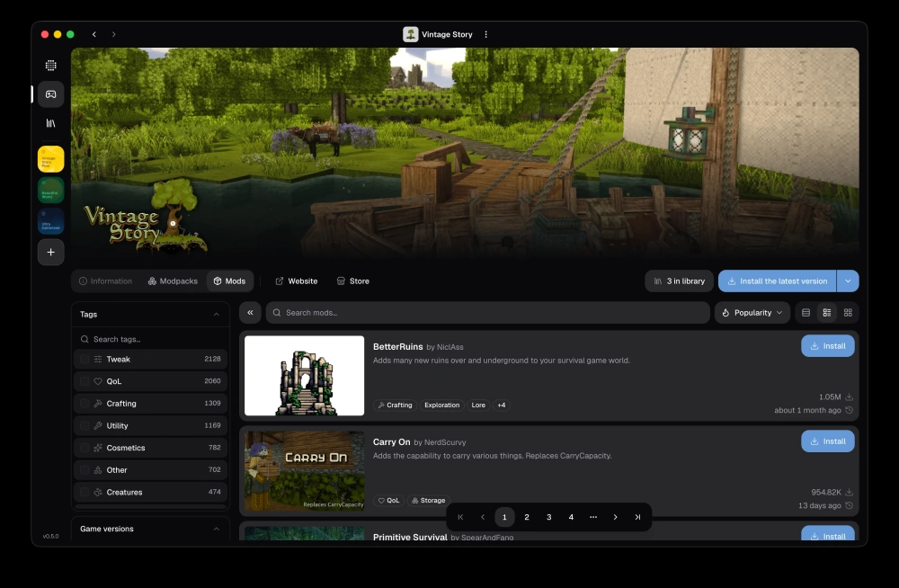Switch to grid card view
The height and width of the screenshot is (588, 899).
click(848, 313)
